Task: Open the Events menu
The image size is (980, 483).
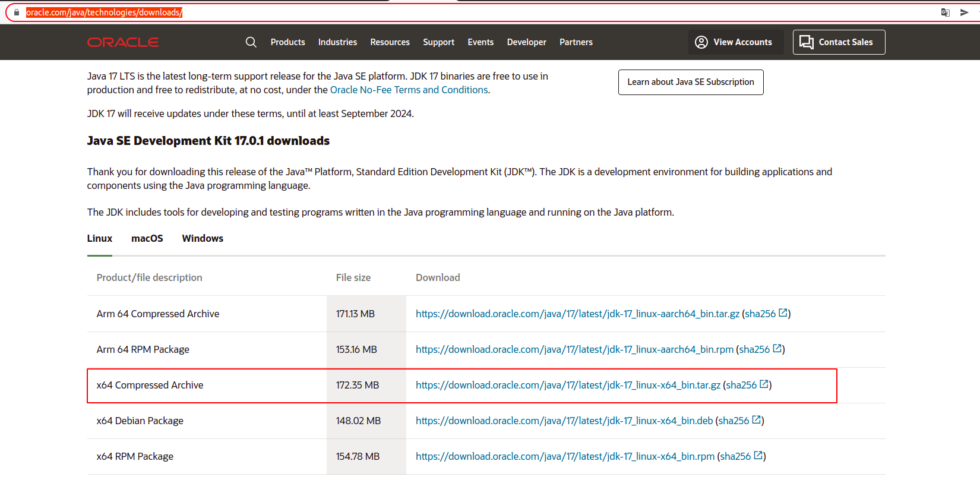Action: [480, 42]
